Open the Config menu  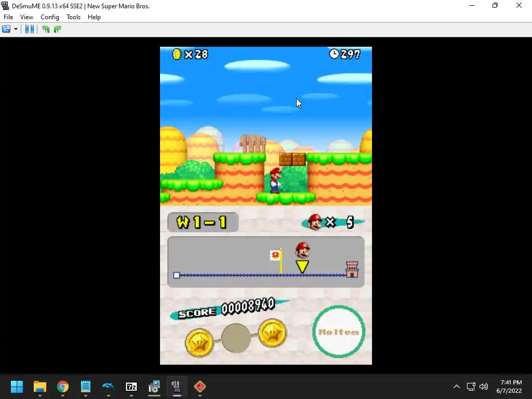tap(49, 17)
